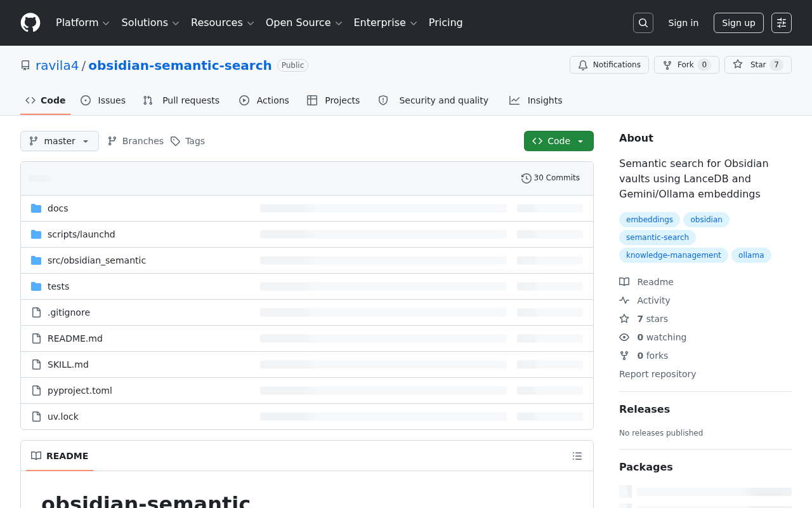Open the pyproject.toml file name
The height and width of the screenshot is (508, 812).
click(x=80, y=391)
